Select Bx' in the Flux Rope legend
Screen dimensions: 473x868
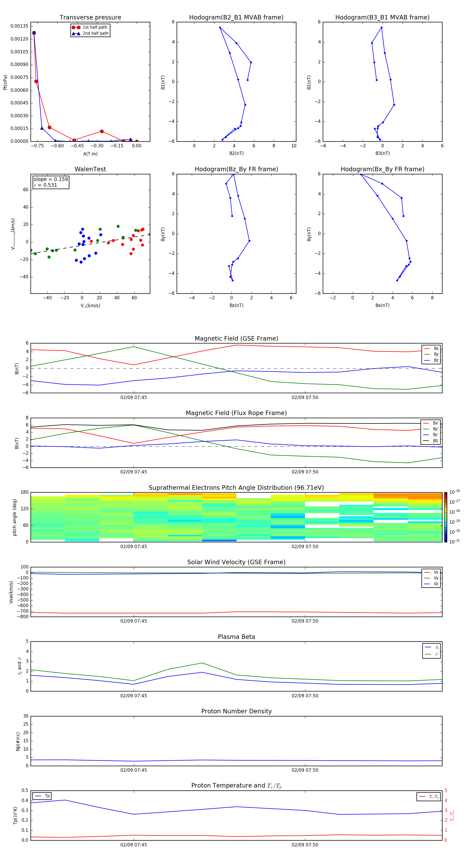[x=431, y=423]
